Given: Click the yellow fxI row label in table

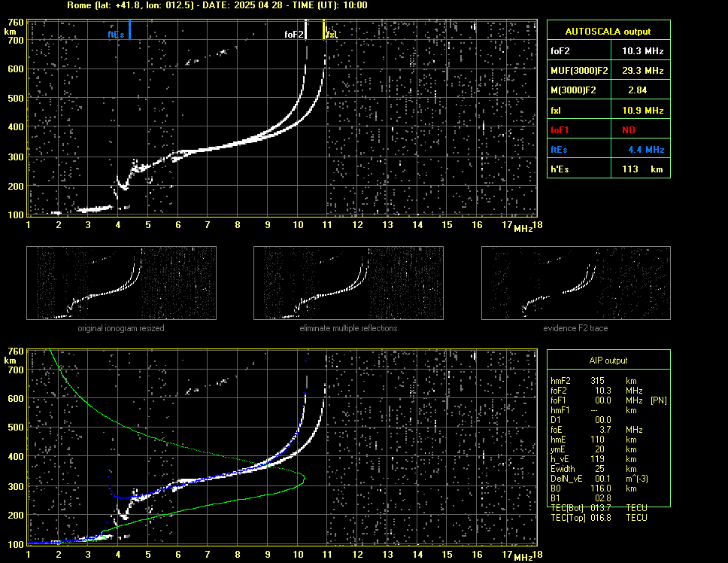Looking at the screenshot, I should [x=556, y=111].
